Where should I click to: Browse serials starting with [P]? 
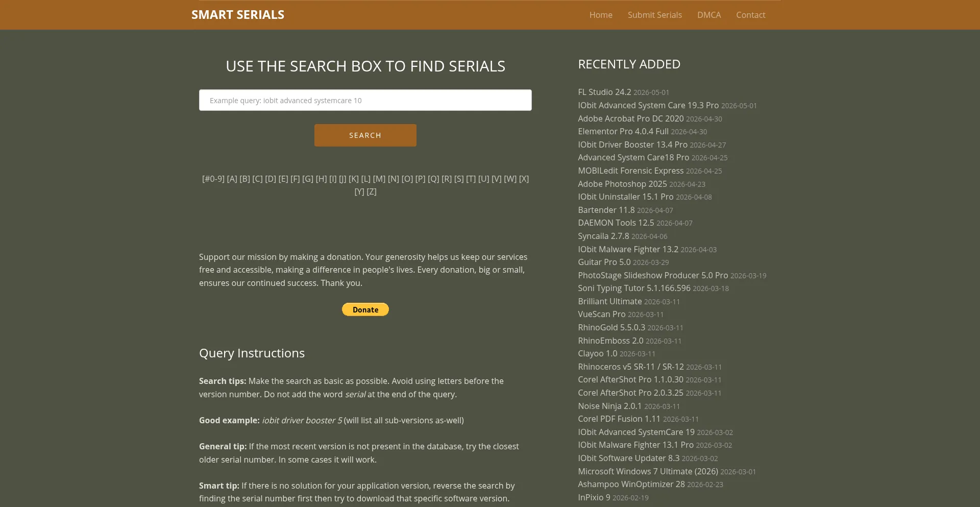pyautogui.click(x=420, y=179)
